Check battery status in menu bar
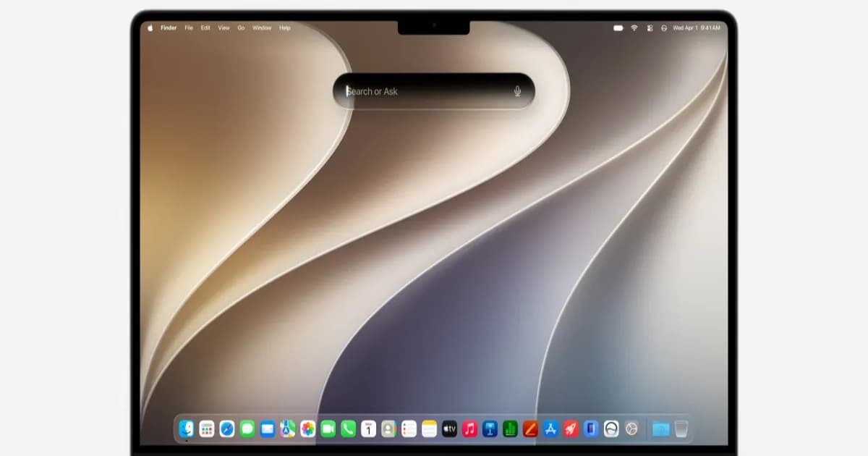 pyautogui.click(x=618, y=28)
